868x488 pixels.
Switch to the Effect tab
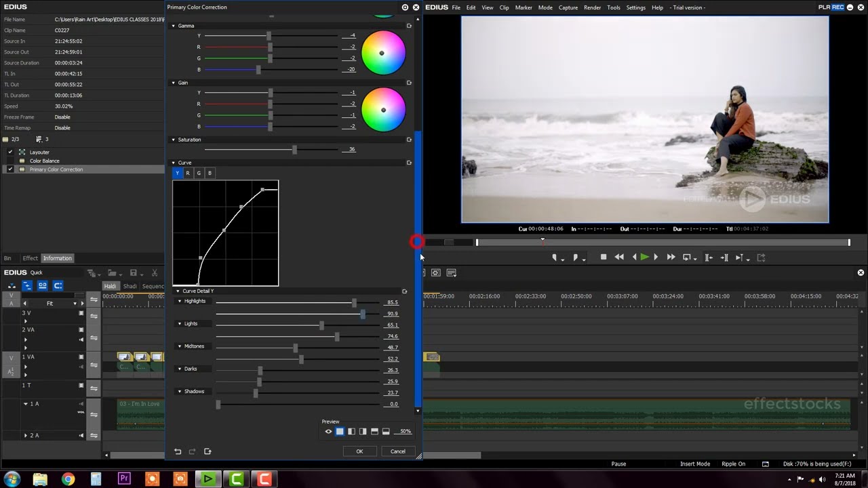(31, 258)
